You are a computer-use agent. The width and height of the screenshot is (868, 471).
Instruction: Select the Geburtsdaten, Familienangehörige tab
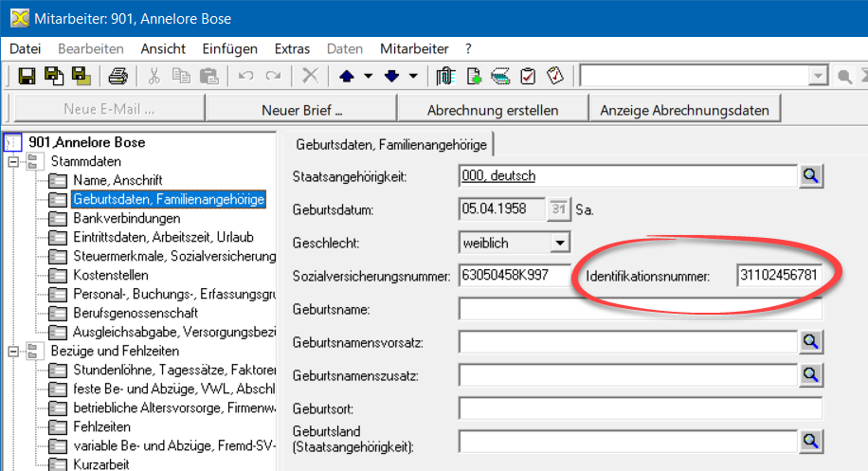(x=390, y=144)
